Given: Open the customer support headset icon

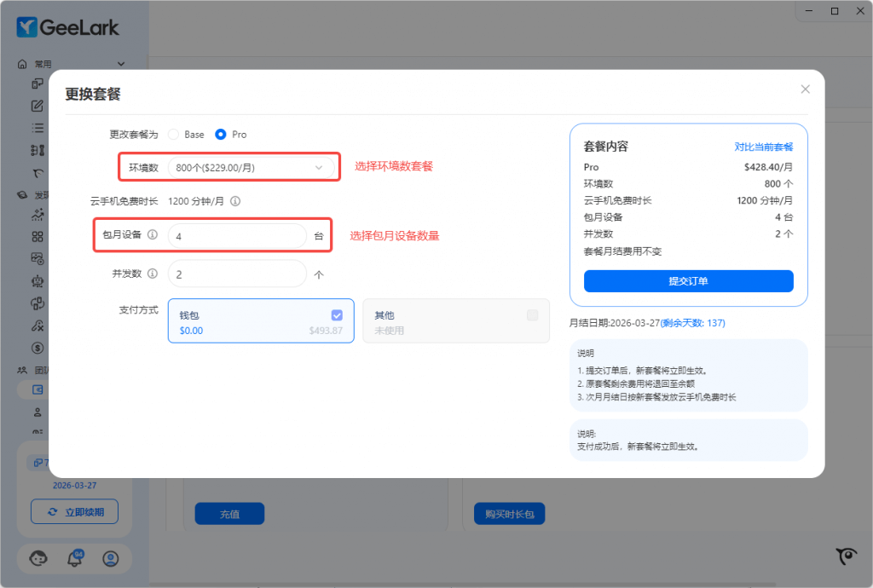Looking at the screenshot, I should pyautogui.click(x=38, y=559).
